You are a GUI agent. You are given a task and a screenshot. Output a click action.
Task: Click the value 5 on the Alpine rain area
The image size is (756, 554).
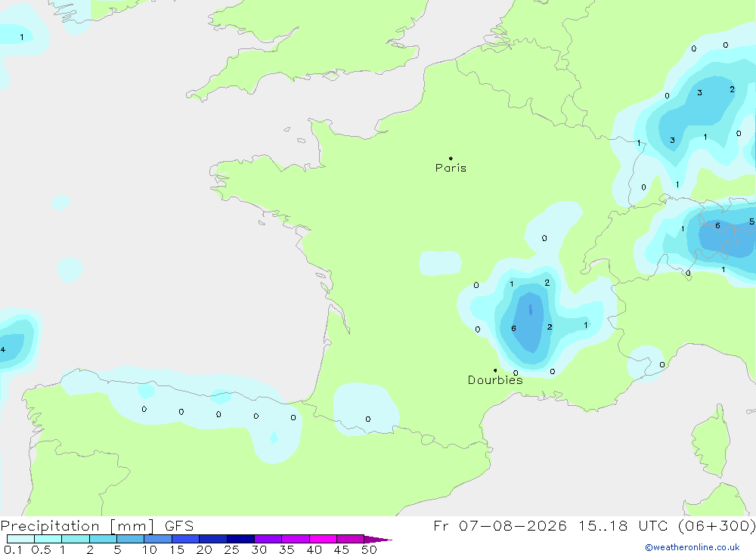click(751, 221)
